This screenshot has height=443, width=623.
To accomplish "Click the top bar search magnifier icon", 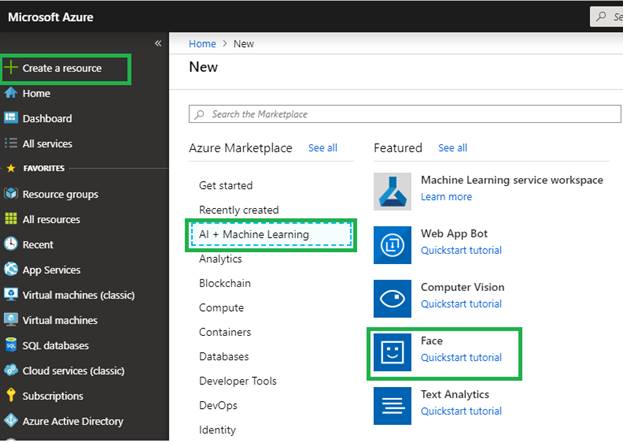I will point(601,17).
